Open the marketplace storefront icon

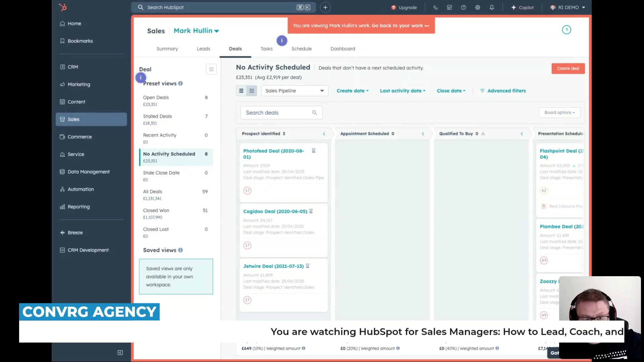coord(449,7)
